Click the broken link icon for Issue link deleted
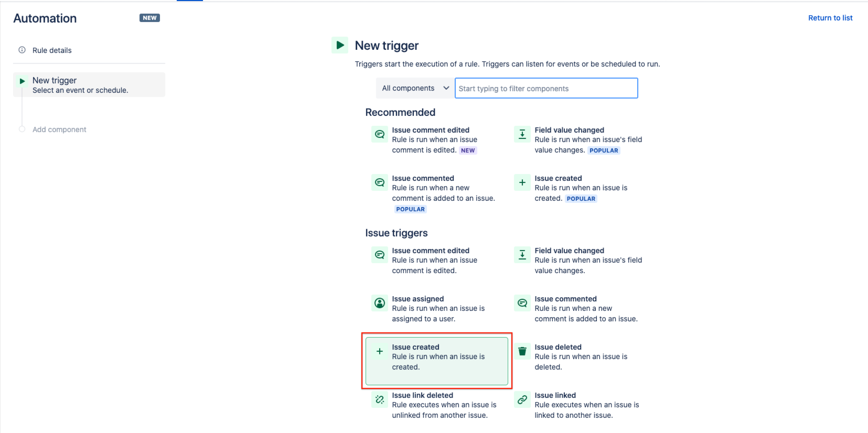Screen dimensions: 868x433 pyautogui.click(x=379, y=399)
